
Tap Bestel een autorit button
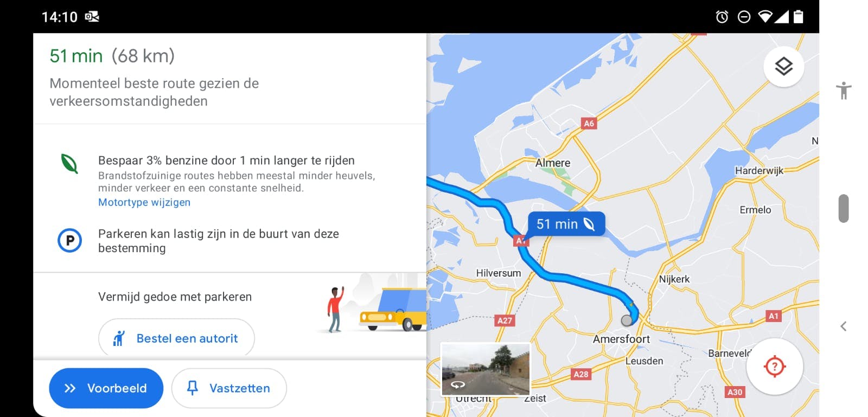(x=176, y=338)
